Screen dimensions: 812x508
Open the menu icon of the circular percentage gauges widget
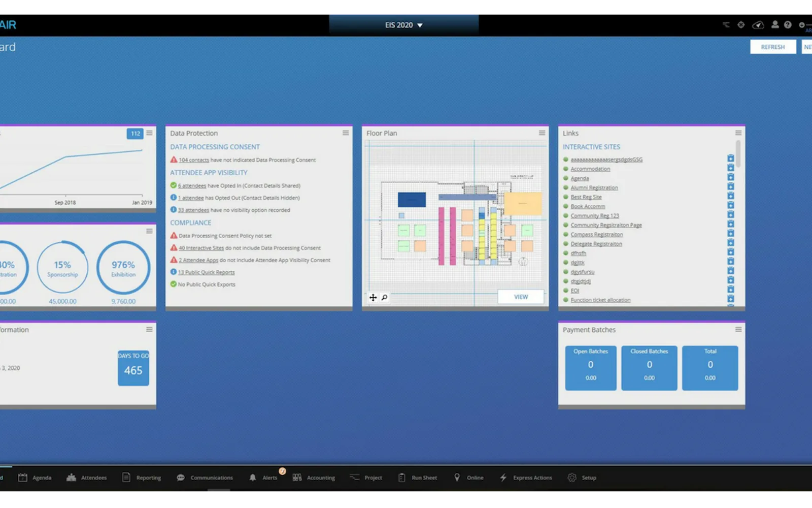tap(149, 231)
